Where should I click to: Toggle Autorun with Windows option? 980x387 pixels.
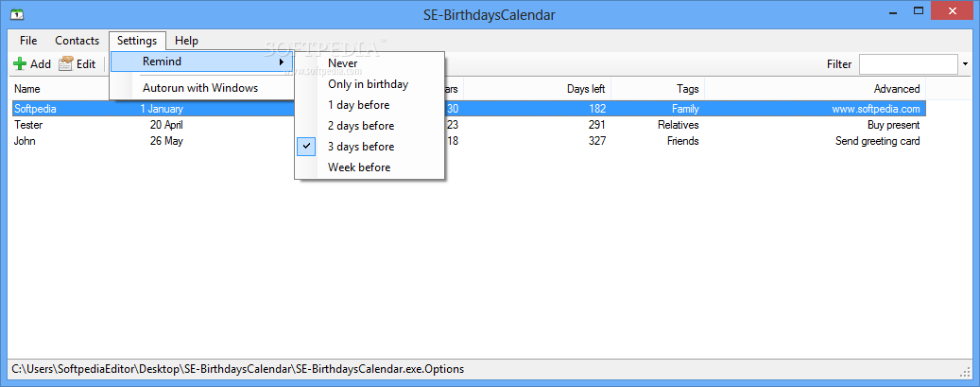coord(201,88)
